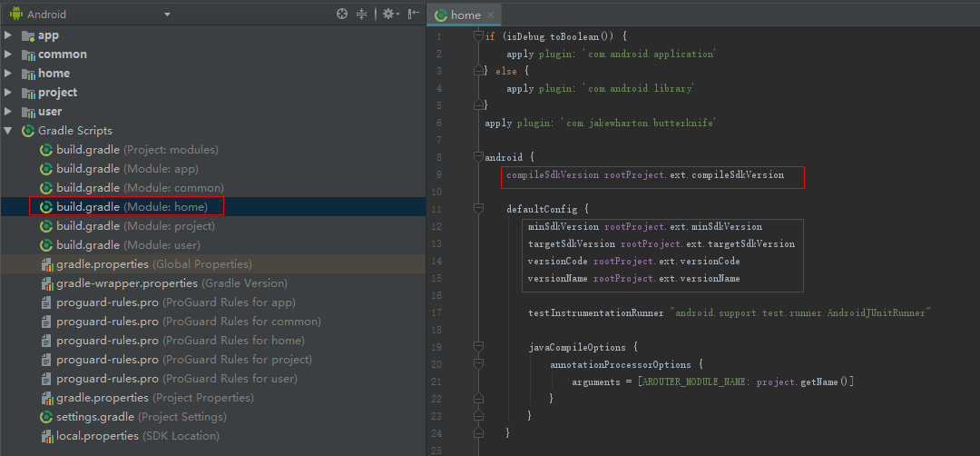This screenshot has width=980, height=456.
Task: Click the local.properties file icon
Action: (46, 436)
